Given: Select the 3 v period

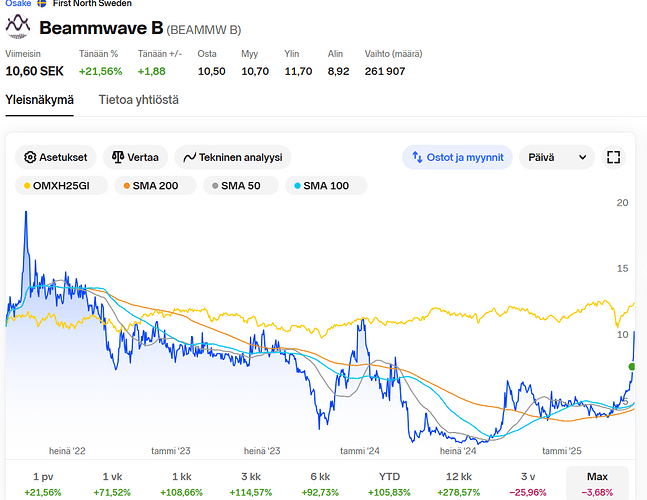Looking at the screenshot, I should coord(528,484).
